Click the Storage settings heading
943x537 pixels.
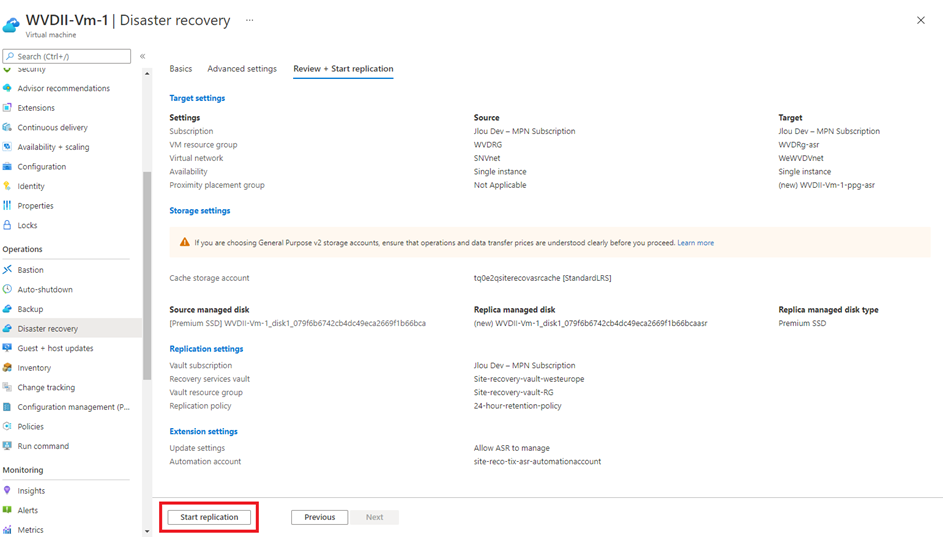[200, 210]
